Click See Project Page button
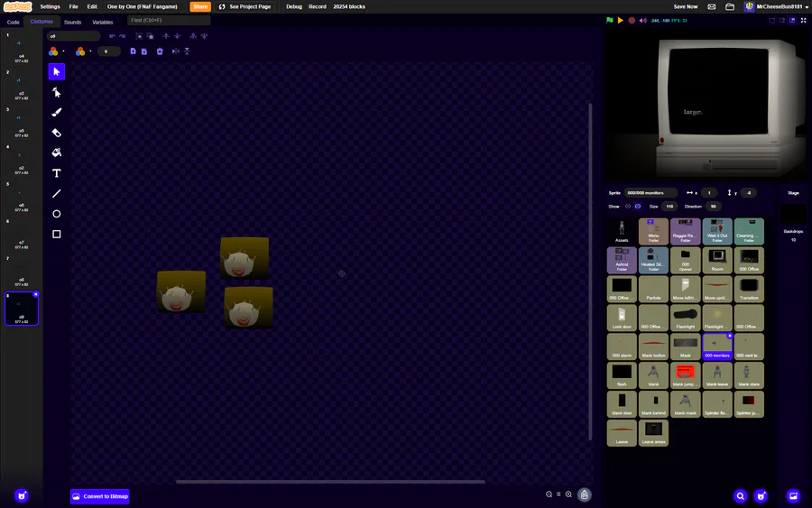This screenshot has height=508, width=812. (x=245, y=6)
